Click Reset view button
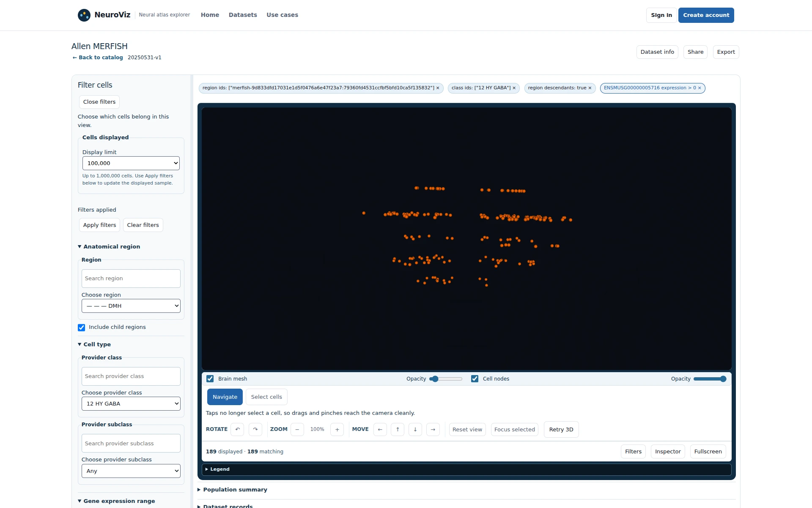Viewport: 812px width, 508px height. tap(467, 429)
